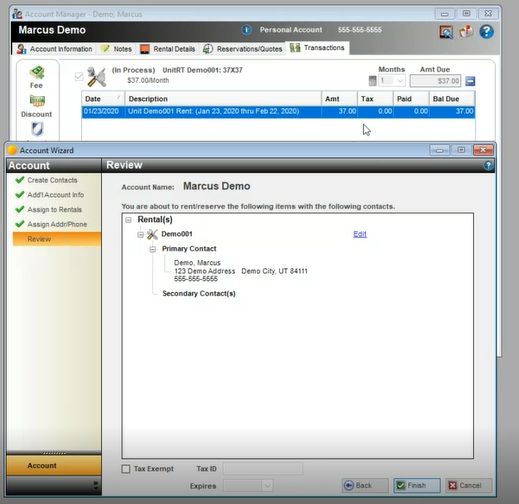Click the blue minus icon next to Amt Due
The width and height of the screenshot is (519, 504).
(470, 81)
